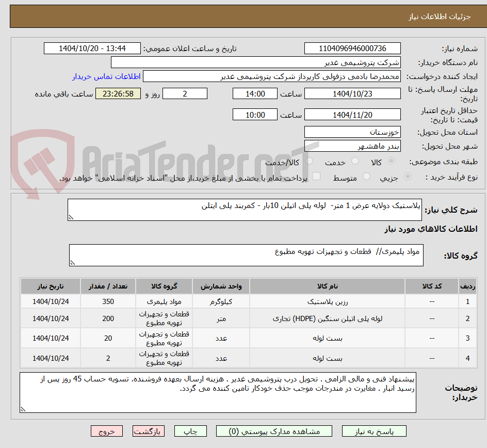Select the متوسط purchase type radio
The height and width of the screenshot is (448, 487).
click(366, 177)
